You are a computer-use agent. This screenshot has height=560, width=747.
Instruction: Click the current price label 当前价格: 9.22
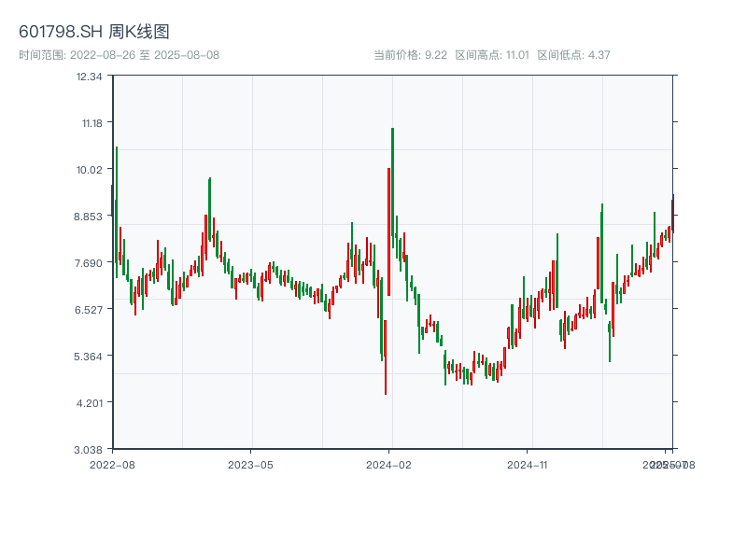[x=410, y=55]
